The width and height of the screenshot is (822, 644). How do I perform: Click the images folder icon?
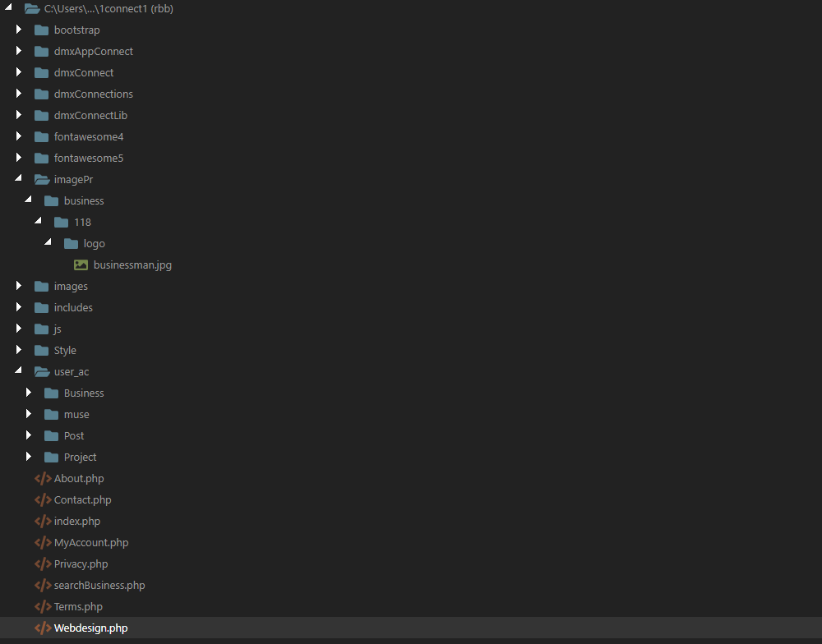point(41,287)
